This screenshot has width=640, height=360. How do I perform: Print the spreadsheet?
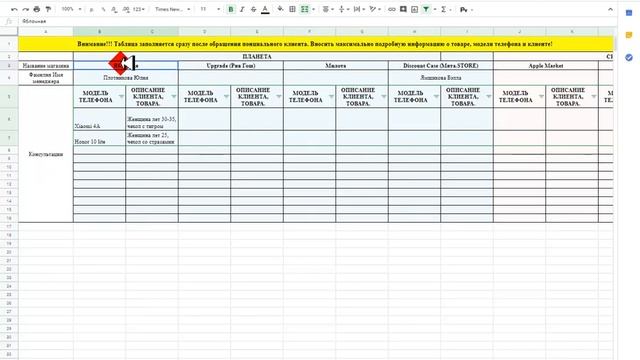click(37, 9)
